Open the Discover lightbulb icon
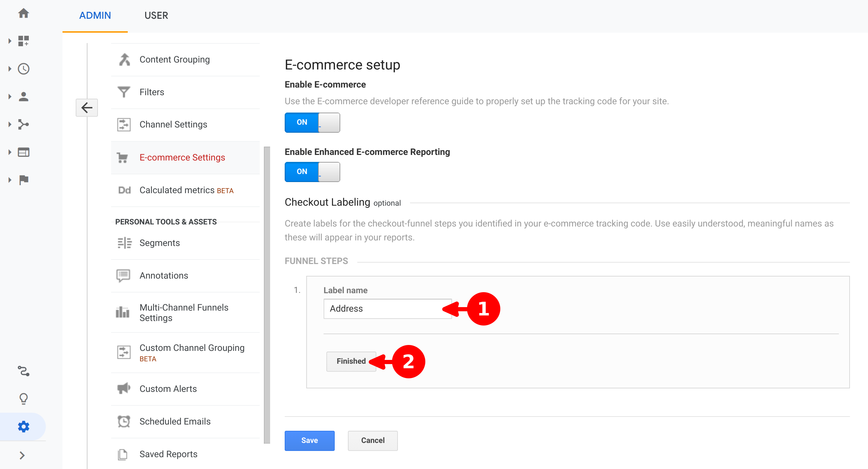Screen dimensions: 868x469 (23, 398)
